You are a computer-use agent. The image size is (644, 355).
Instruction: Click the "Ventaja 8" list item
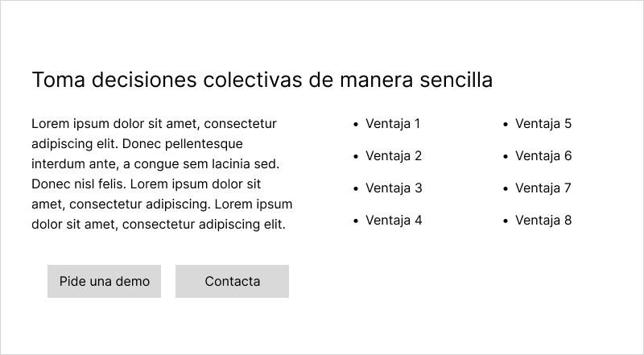click(x=543, y=221)
